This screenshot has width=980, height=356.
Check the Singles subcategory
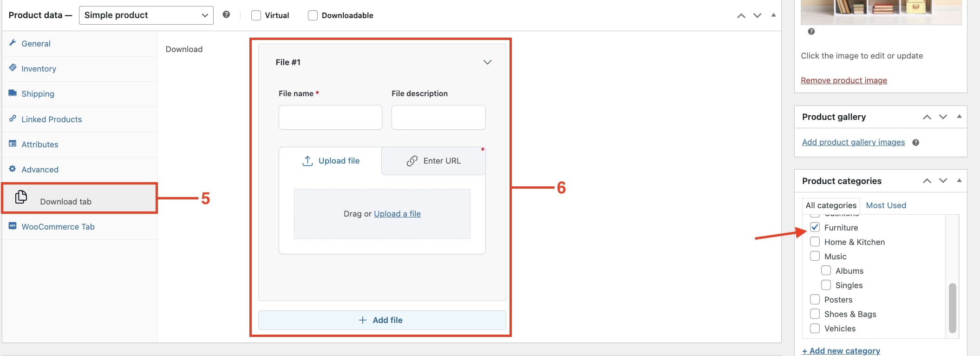pyautogui.click(x=826, y=285)
